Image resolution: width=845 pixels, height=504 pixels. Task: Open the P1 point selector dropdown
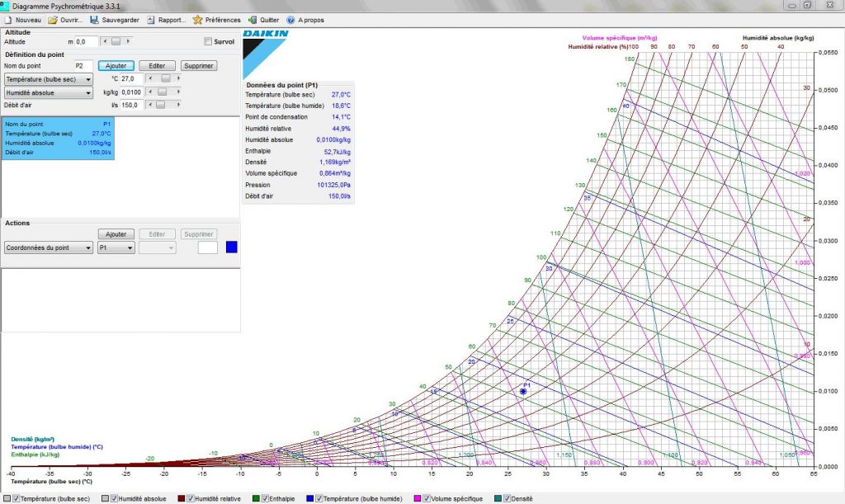coord(116,247)
